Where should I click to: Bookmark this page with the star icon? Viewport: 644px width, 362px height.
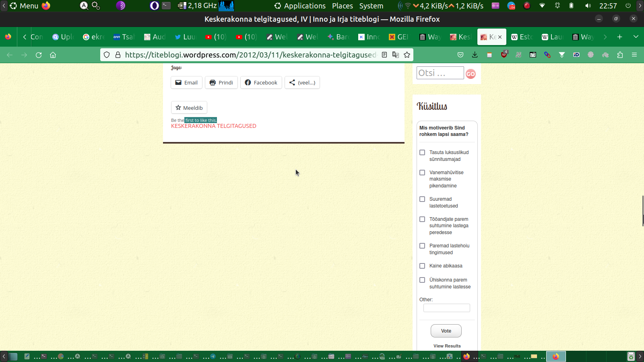pyautogui.click(x=407, y=55)
